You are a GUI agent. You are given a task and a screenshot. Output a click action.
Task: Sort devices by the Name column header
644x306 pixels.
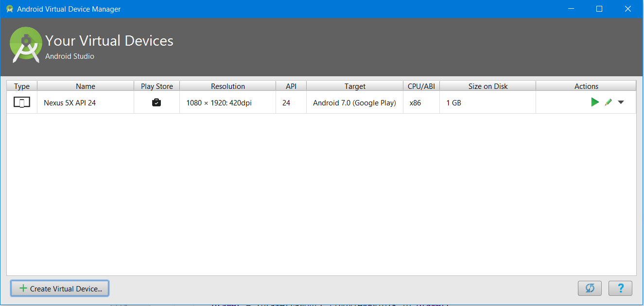click(86, 86)
